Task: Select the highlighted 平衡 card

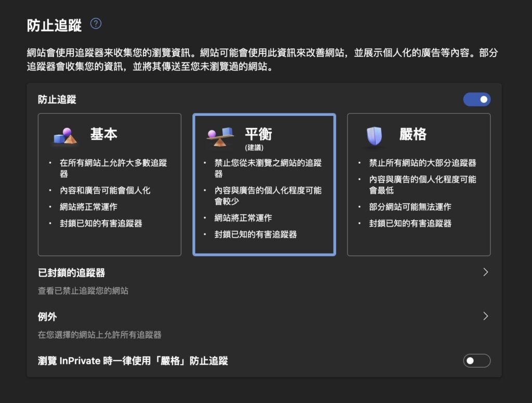Action: point(264,185)
